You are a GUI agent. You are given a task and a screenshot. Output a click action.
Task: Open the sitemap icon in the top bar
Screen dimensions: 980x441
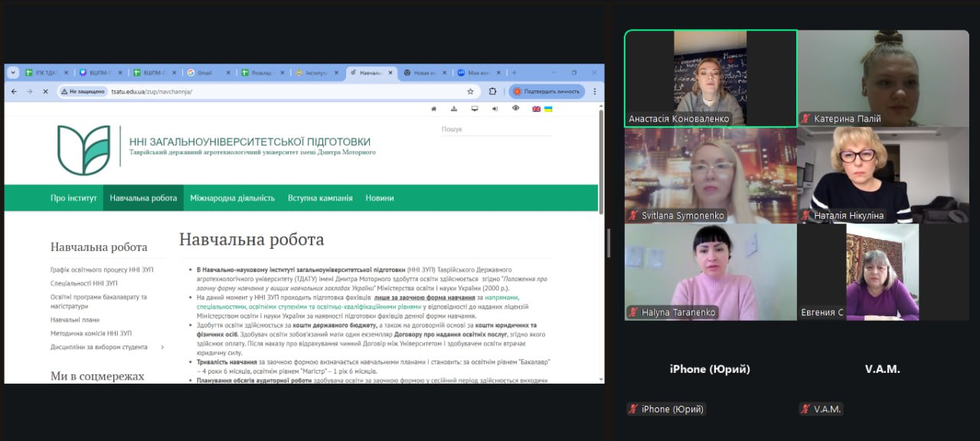[x=454, y=109]
